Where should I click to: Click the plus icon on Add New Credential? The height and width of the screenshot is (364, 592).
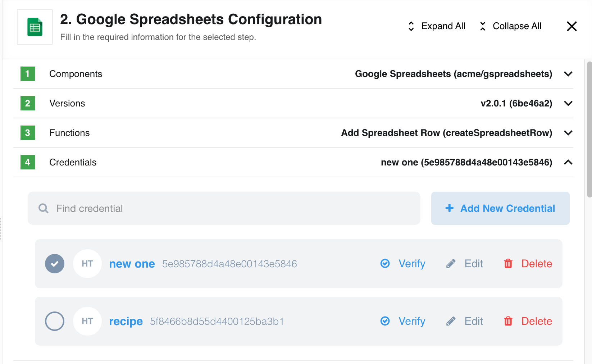point(449,208)
